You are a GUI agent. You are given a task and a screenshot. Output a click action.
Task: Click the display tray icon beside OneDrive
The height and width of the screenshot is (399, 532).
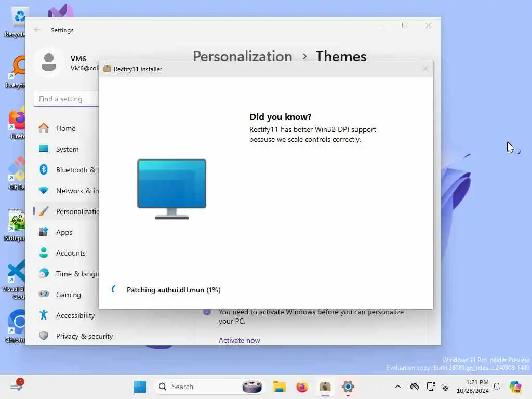pyautogui.click(x=431, y=387)
